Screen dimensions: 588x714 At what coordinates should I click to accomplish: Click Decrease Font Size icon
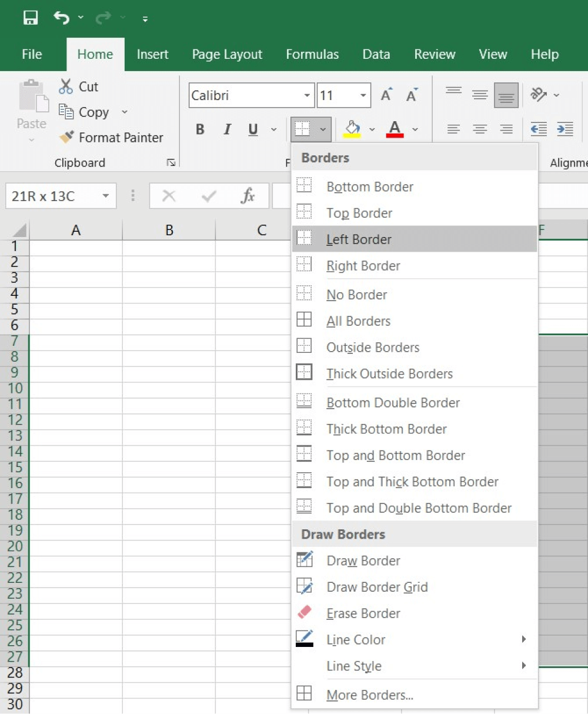tap(412, 95)
